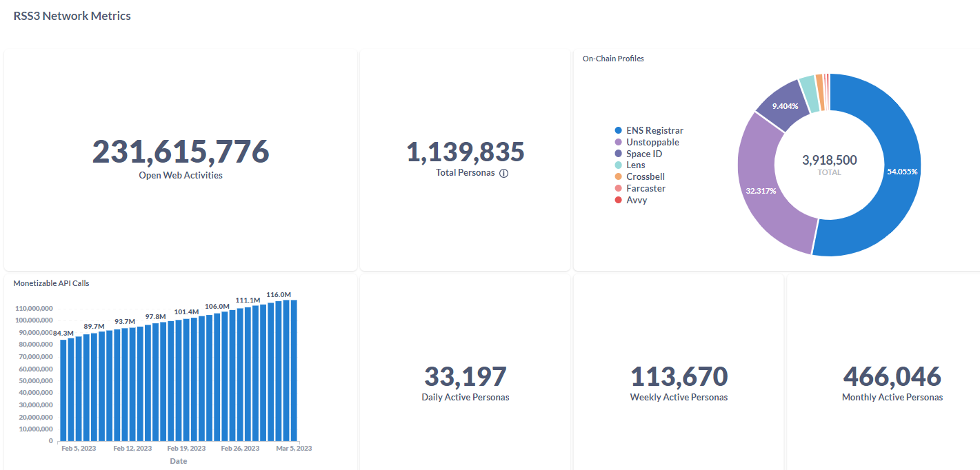Click the 9.404% Space ID donut slice
980x470 pixels.
coord(785,106)
